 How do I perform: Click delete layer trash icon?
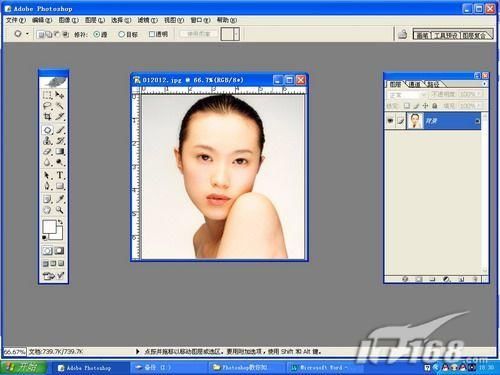click(x=476, y=279)
